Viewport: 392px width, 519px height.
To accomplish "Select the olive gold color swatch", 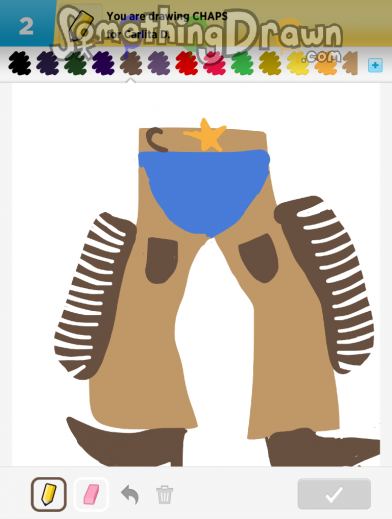I will 270,63.
